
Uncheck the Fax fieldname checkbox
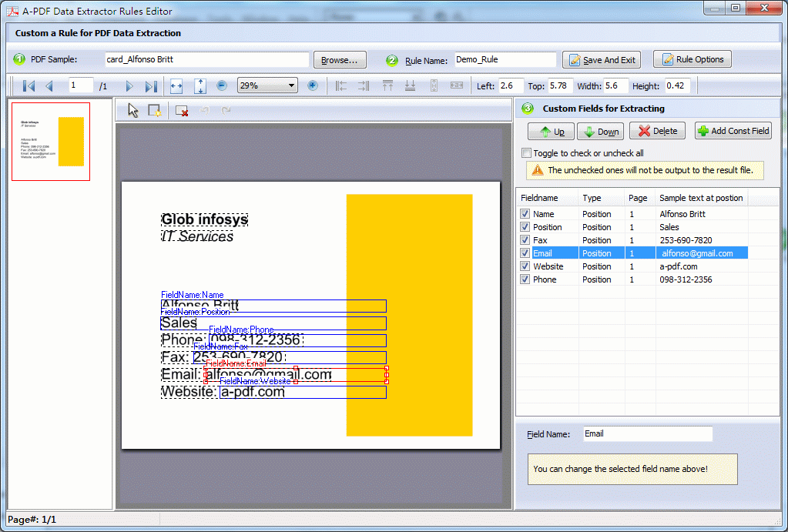tap(525, 239)
